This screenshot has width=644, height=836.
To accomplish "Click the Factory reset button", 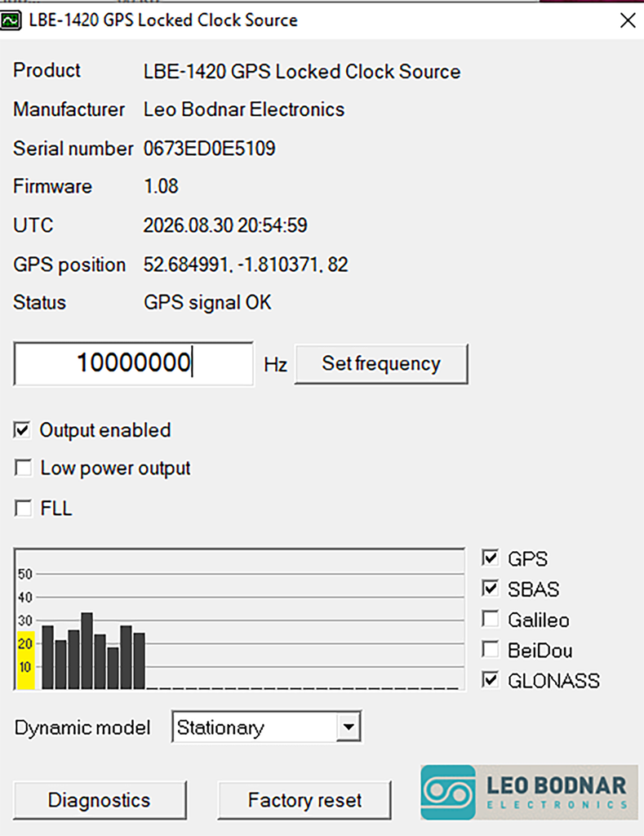I will (x=304, y=800).
